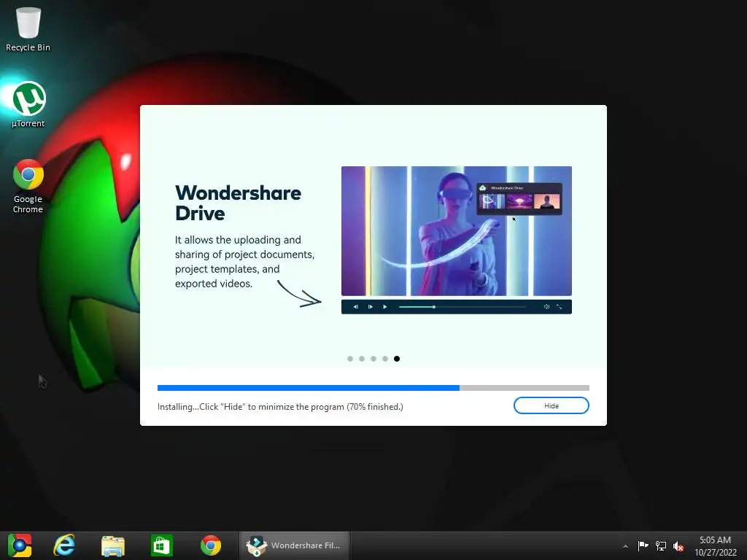Viewport: 747px width, 560px height.
Task: Click the Chrome icon in taskbar
Action: tap(211, 545)
